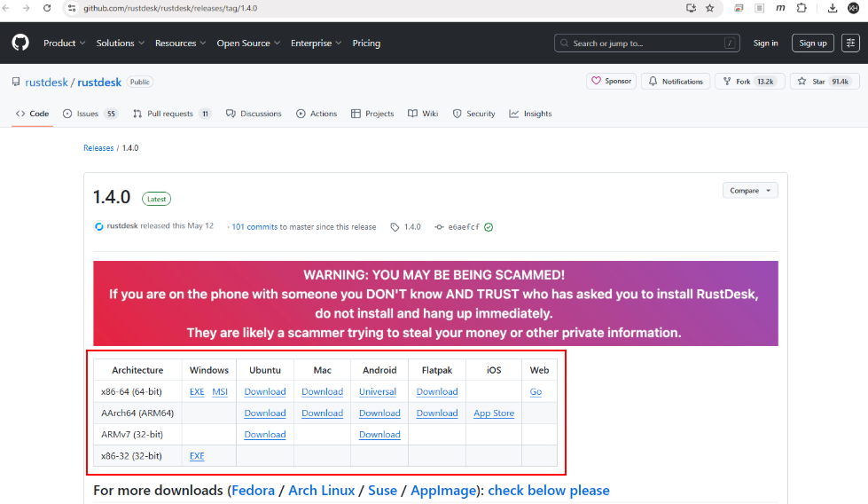Click the GitHub logo icon
The image size is (868, 504).
tap(20, 43)
